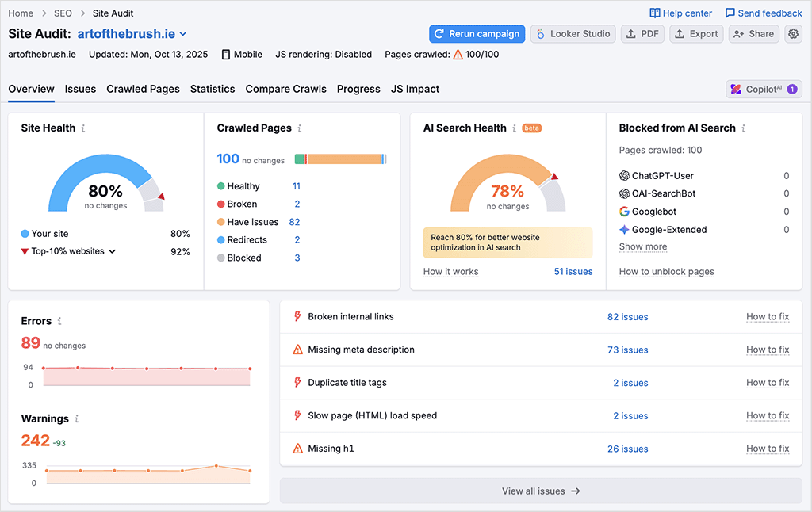Click the PDF export icon
The height and width of the screenshot is (512, 812).
click(x=630, y=33)
